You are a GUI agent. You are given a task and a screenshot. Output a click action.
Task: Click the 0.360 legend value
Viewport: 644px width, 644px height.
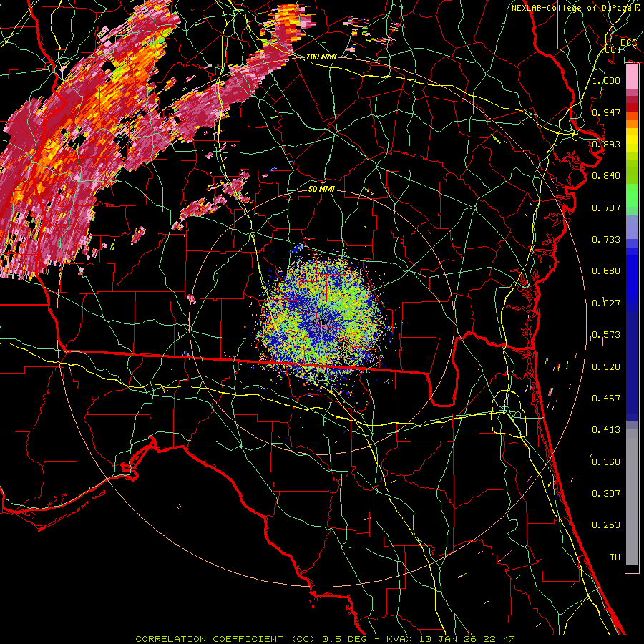(606, 462)
